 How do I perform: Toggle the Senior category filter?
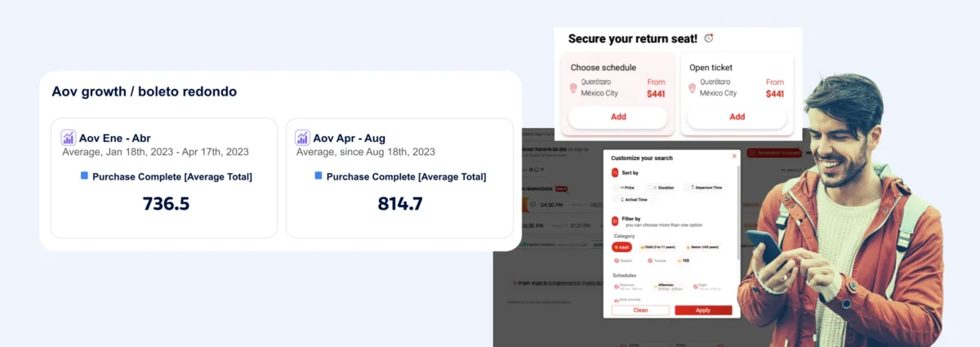coord(702,247)
